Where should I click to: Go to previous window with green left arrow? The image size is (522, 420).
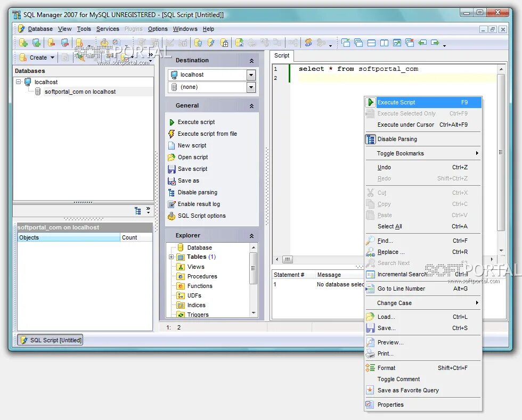pos(422,43)
